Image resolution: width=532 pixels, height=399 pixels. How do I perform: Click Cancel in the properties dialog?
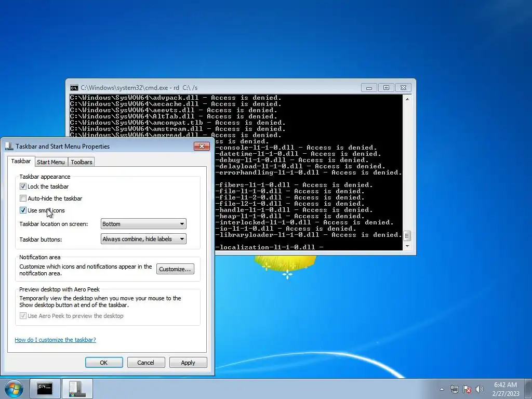click(146, 362)
